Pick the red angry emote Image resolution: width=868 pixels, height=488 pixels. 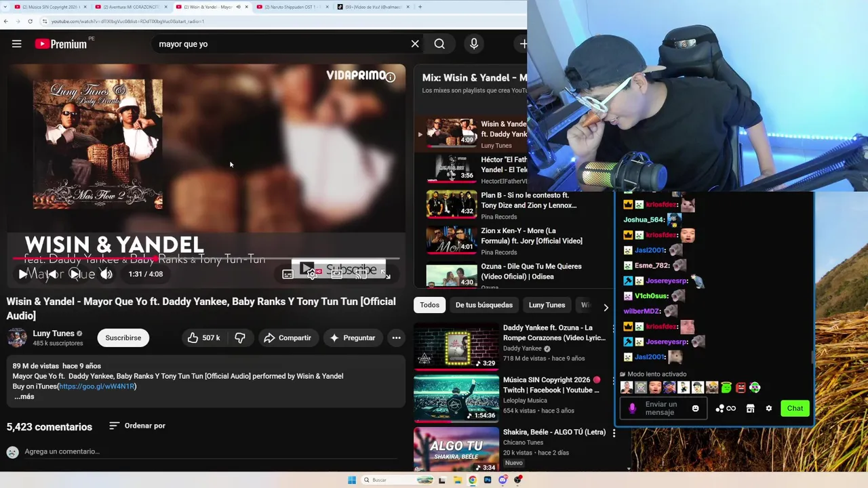pos(741,388)
